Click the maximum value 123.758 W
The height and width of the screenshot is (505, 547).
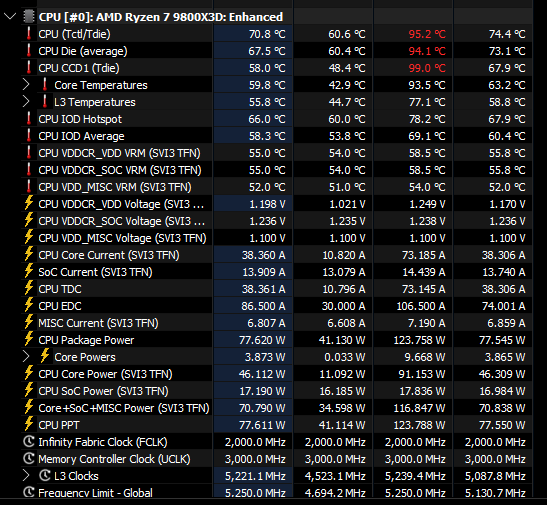pyautogui.click(x=419, y=340)
